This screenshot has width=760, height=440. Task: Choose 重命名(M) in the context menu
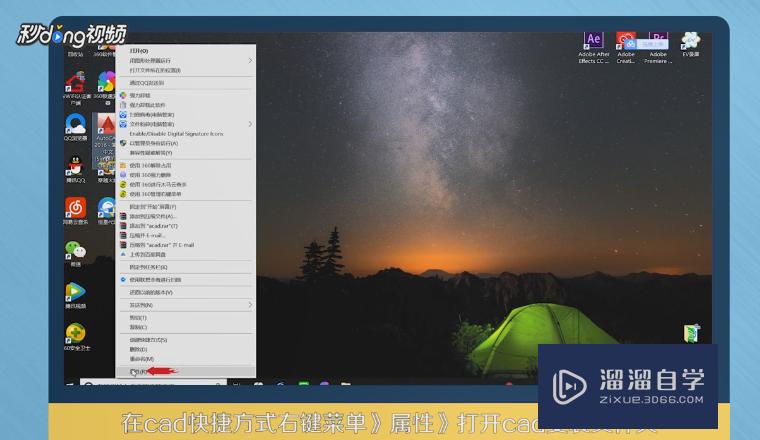click(x=186, y=359)
